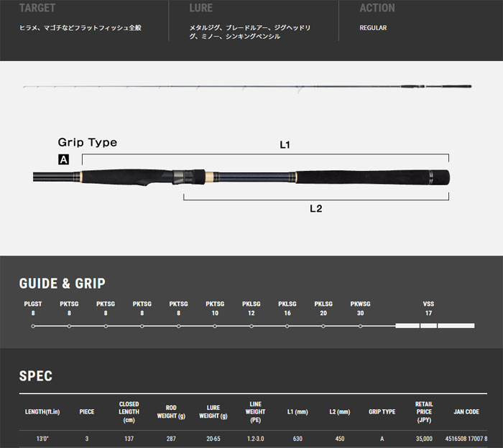Click the LURE section heading
This screenshot has width=503, height=448.
(x=200, y=8)
